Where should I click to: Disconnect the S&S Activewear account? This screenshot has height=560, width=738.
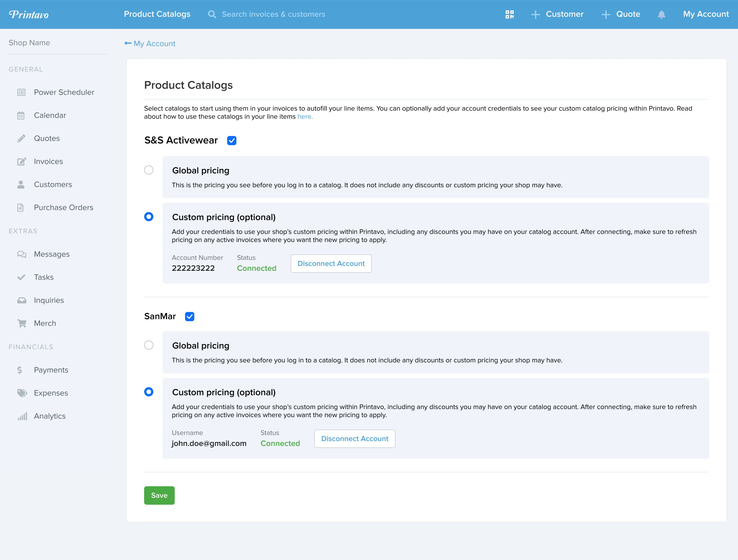tap(331, 264)
